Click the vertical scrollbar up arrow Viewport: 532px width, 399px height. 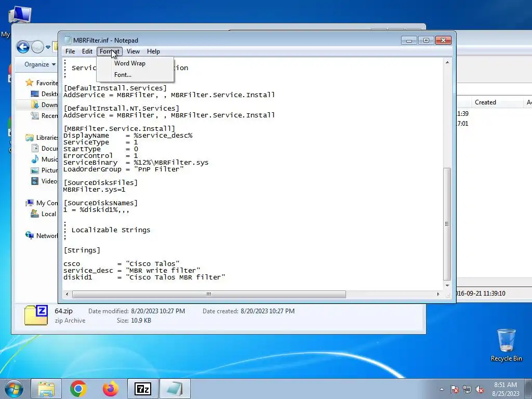coord(447,62)
